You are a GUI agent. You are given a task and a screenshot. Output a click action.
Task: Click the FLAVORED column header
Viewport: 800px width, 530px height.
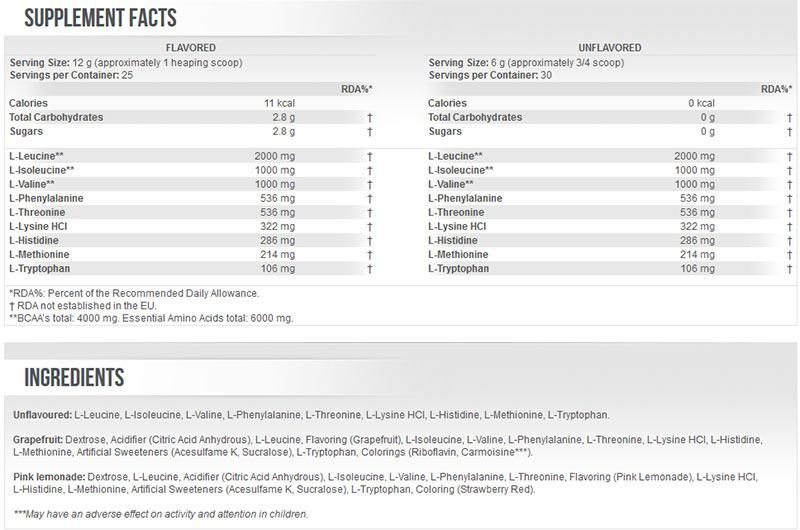tap(191, 47)
